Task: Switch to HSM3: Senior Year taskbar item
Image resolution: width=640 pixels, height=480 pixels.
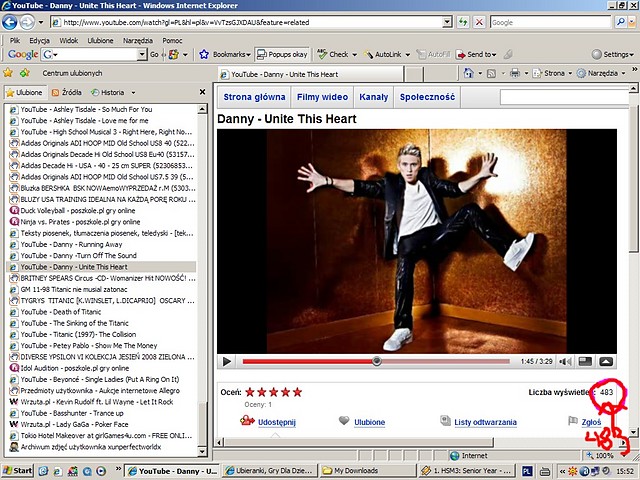Action: (467, 471)
